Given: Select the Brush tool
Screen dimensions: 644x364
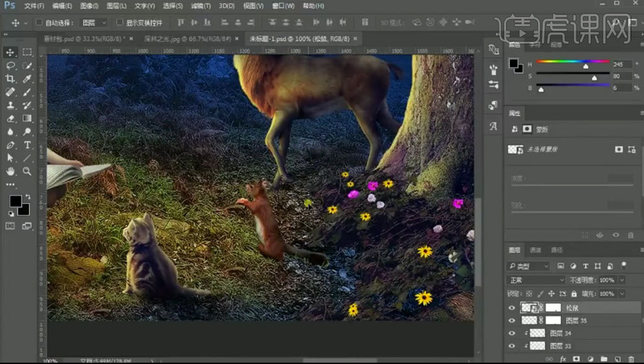Looking at the screenshot, I should click(x=27, y=92).
